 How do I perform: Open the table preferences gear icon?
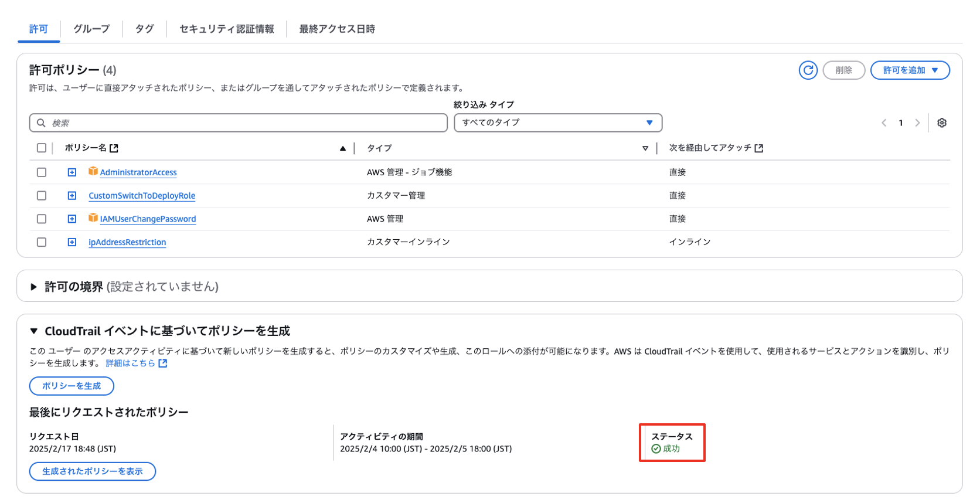(x=941, y=123)
